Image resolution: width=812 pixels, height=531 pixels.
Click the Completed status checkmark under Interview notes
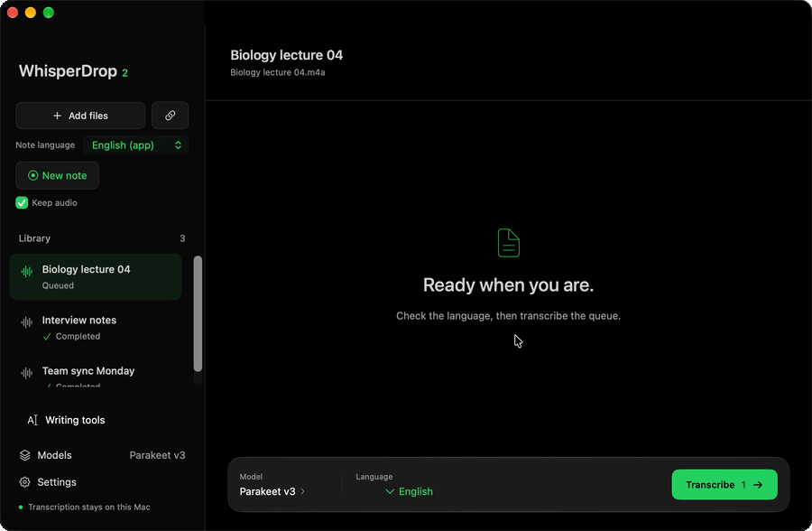(x=47, y=337)
